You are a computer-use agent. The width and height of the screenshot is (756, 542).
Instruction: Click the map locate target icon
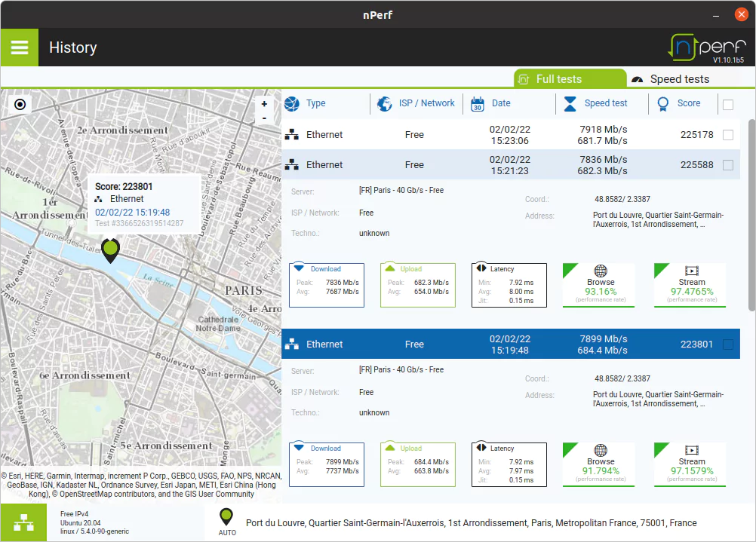click(x=20, y=105)
